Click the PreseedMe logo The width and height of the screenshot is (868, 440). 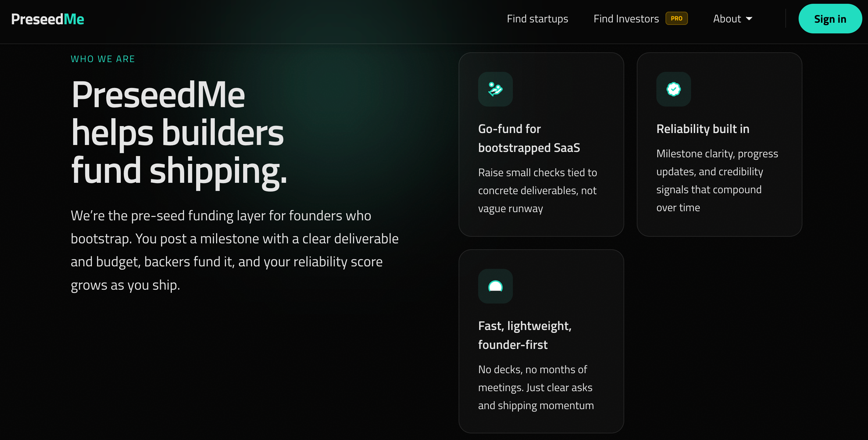48,19
